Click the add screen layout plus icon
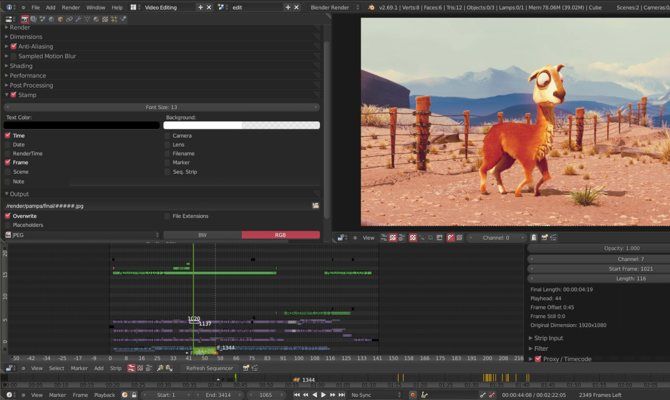 [200, 7]
